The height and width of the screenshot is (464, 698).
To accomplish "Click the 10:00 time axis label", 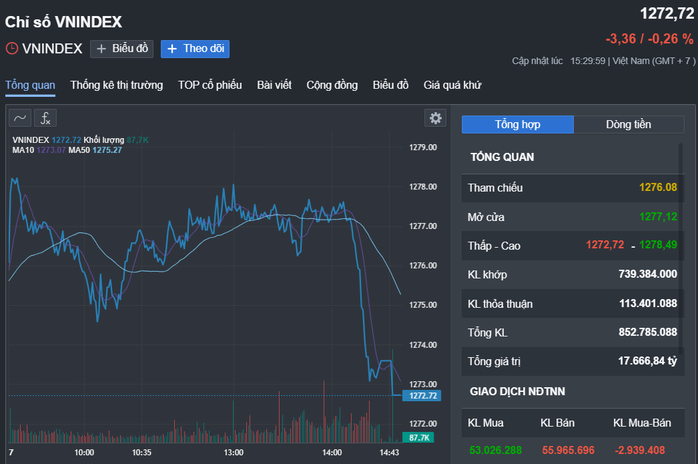I will tap(84, 452).
